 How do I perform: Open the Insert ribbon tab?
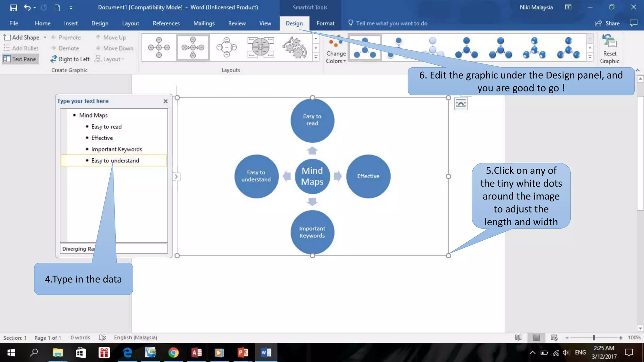point(71,23)
